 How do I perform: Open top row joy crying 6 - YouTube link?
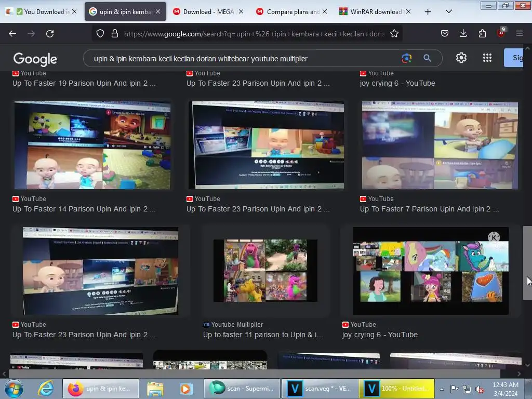397,83
